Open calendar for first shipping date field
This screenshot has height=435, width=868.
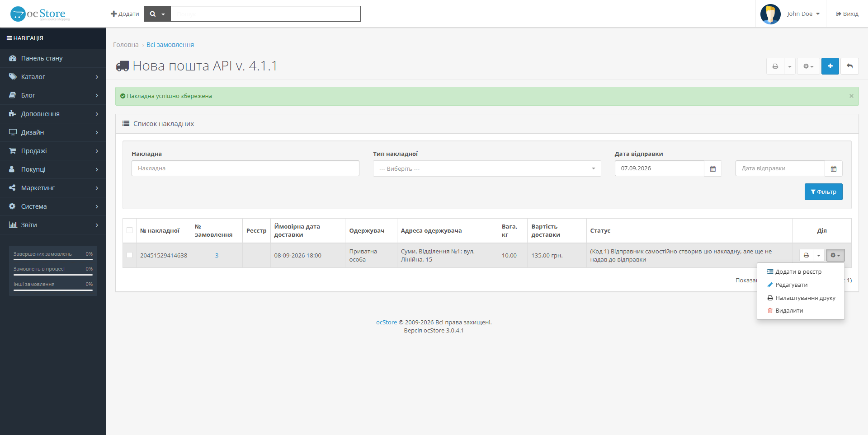[x=713, y=168]
